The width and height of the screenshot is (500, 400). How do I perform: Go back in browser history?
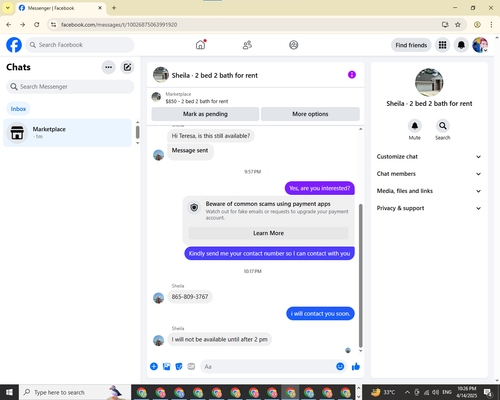click(9, 25)
